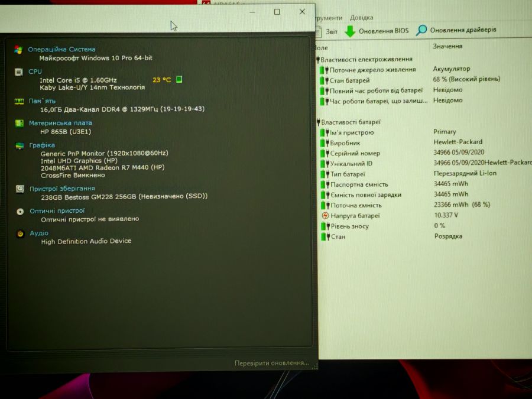Select the Властивості батареї group header
This screenshot has height=399, width=532.
click(349, 122)
